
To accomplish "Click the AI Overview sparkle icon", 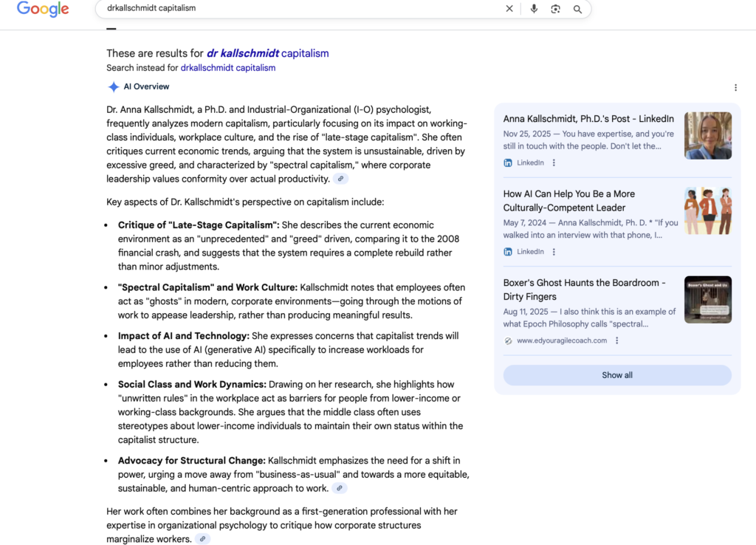I will pos(114,86).
